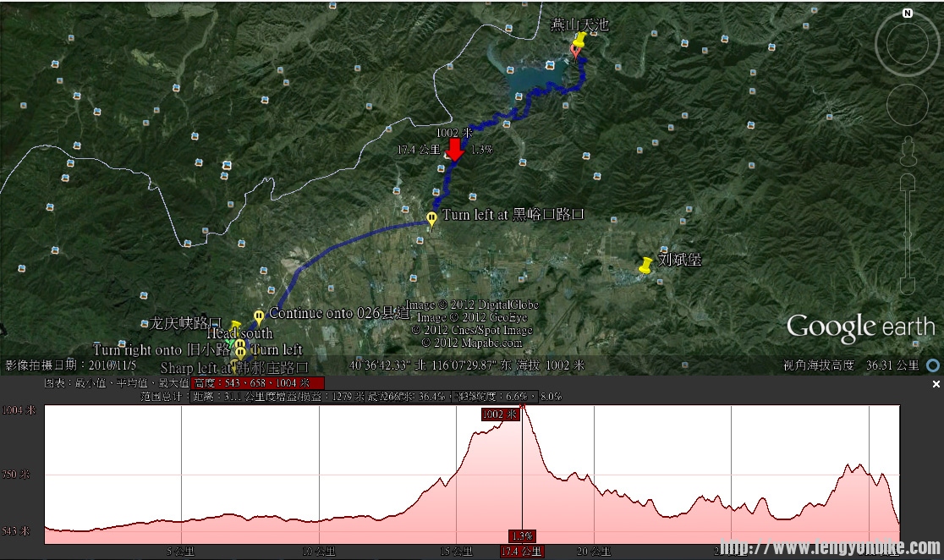Click the pan navigation joystick circle

pyautogui.click(x=907, y=104)
